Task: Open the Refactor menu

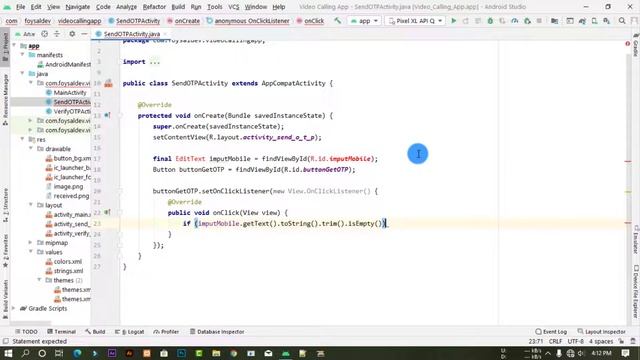Action: (154, 7)
